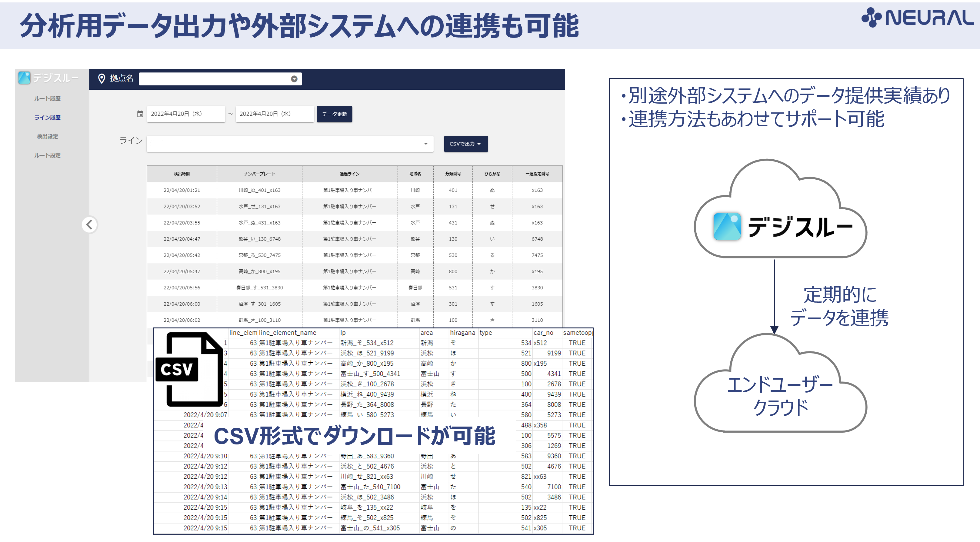The width and height of the screenshot is (980, 542).
Task: Click plate 水戸_せ_131_x163 in the table
Action: point(259,207)
